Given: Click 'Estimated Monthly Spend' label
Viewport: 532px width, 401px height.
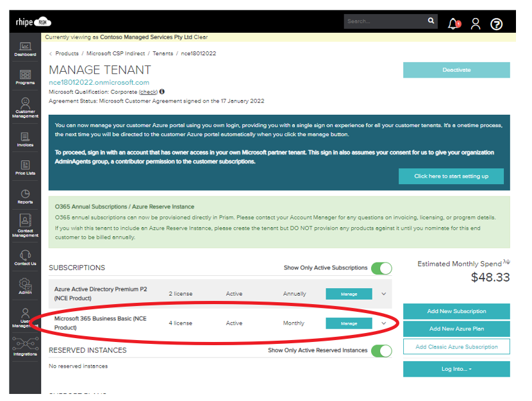Looking at the screenshot, I should pyautogui.click(x=460, y=264).
